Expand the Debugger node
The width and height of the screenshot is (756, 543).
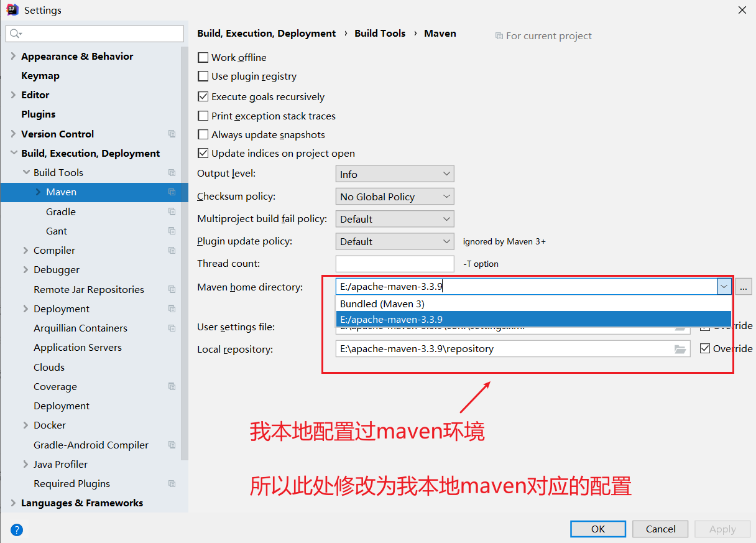pyautogui.click(x=26, y=269)
